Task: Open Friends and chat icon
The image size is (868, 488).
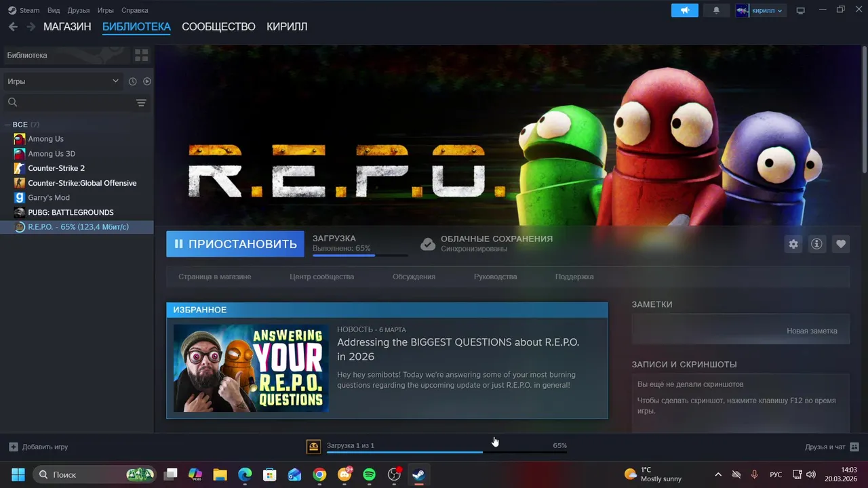Action: click(854, 447)
